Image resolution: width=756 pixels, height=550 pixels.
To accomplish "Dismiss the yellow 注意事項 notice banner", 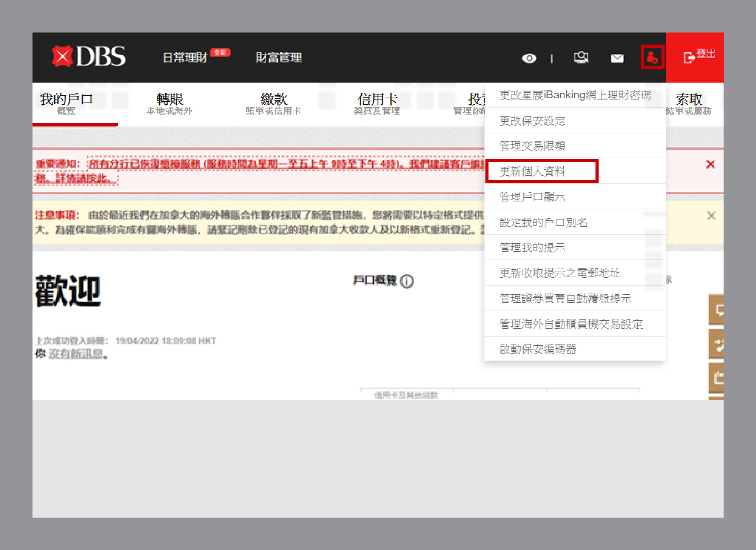I will (x=711, y=216).
